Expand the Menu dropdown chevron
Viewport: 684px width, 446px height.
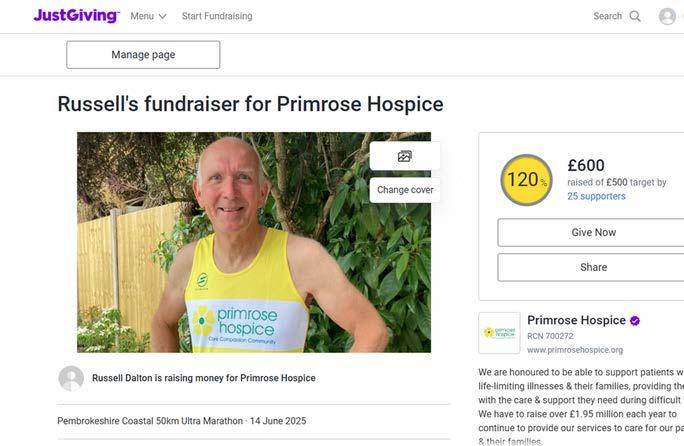point(163,17)
